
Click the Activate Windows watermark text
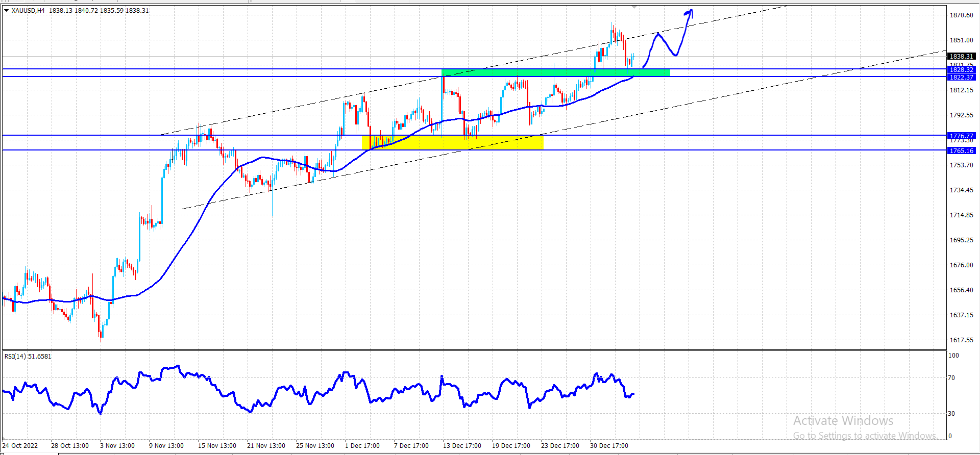843,421
